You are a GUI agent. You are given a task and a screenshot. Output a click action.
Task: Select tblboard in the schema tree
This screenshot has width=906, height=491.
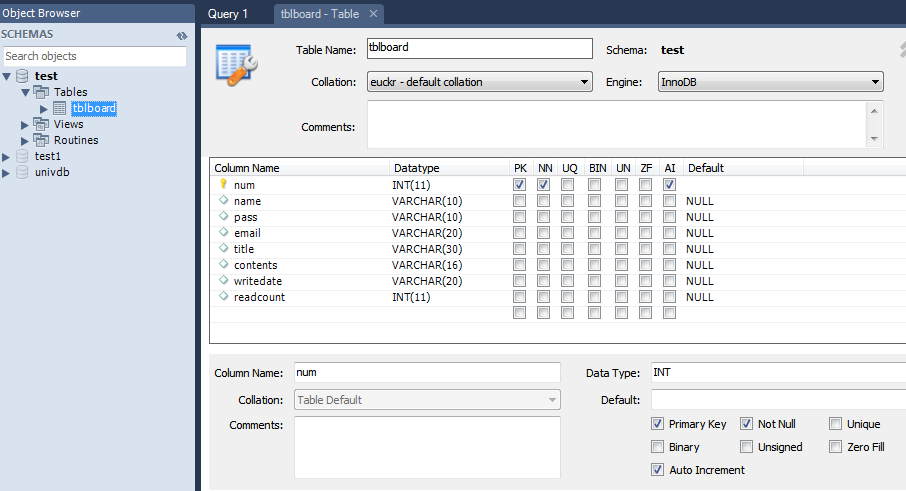point(94,108)
